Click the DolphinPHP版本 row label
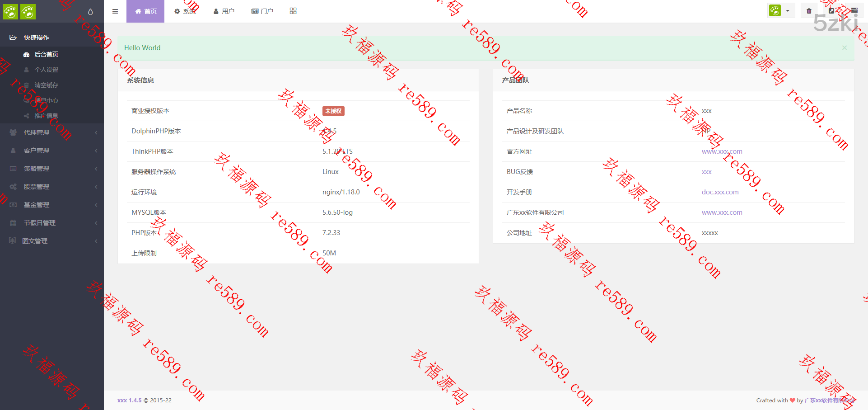The width and height of the screenshot is (868, 410). click(x=156, y=131)
